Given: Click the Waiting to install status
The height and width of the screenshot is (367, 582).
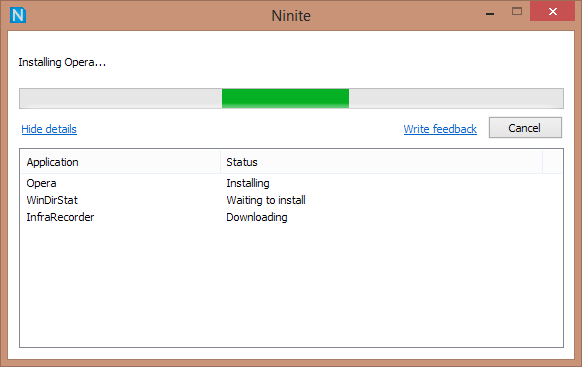Looking at the screenshot, I should tap(266, 200).
